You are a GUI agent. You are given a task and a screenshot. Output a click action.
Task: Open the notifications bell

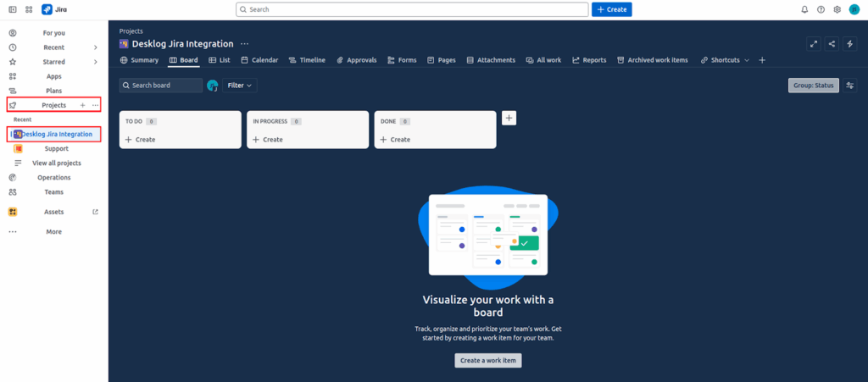[804, 9]
